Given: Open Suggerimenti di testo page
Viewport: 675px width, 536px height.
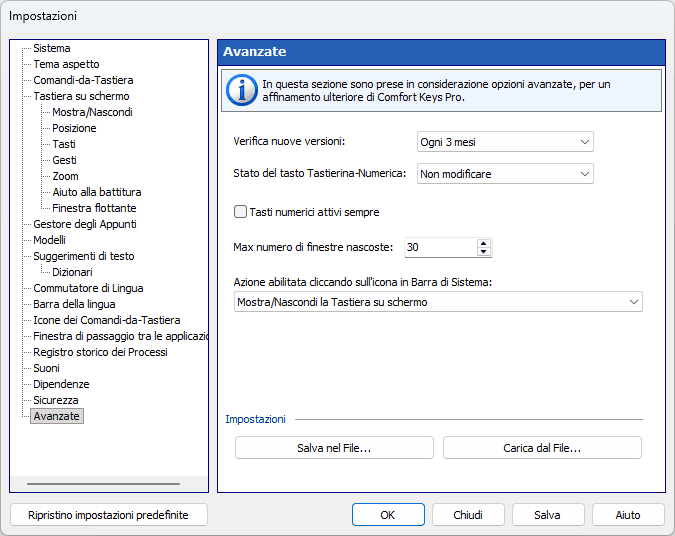Looking at the screenshot, I should click(x=84, y=256).
